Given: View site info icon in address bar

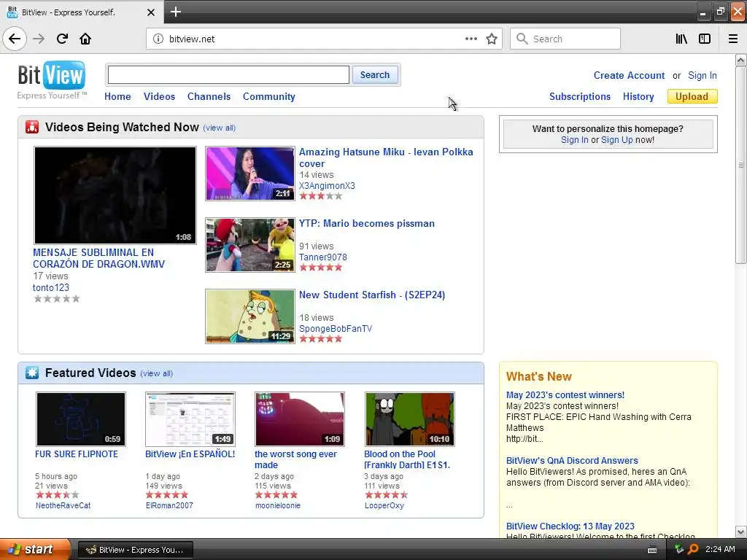Looking at the screenshot, I should [x=158, y=39].
